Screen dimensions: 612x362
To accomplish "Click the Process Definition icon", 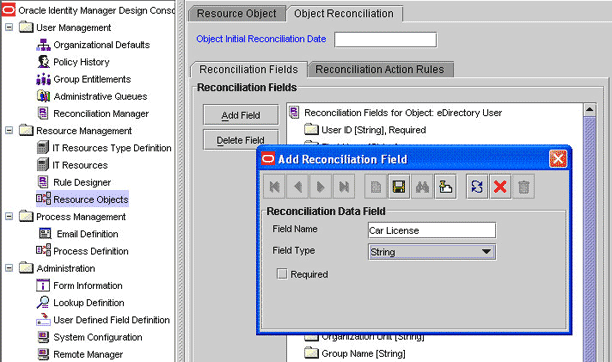I will pos(43,250).
